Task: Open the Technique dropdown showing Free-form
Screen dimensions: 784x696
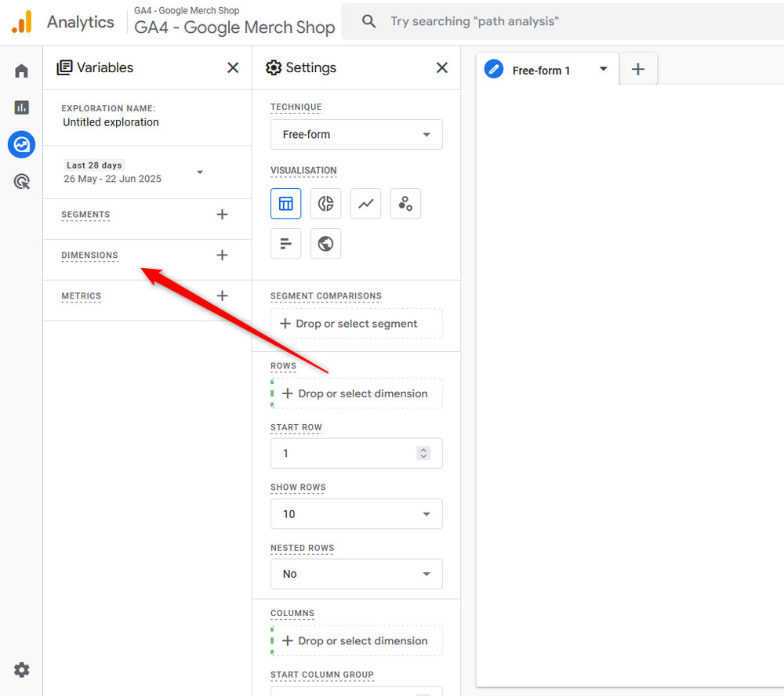Action: [x=356, y=134]
